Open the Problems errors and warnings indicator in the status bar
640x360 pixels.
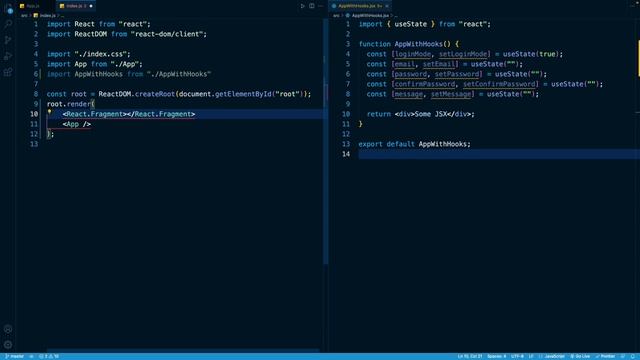49,356
